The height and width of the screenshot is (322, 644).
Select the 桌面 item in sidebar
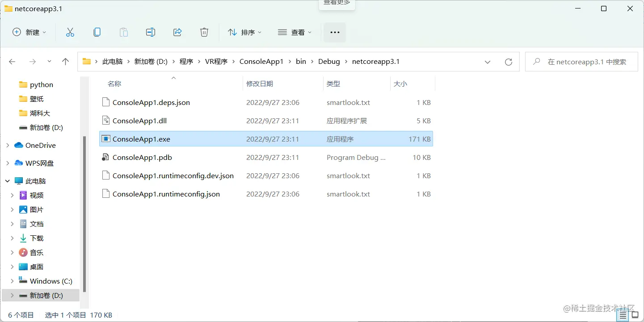37,267
